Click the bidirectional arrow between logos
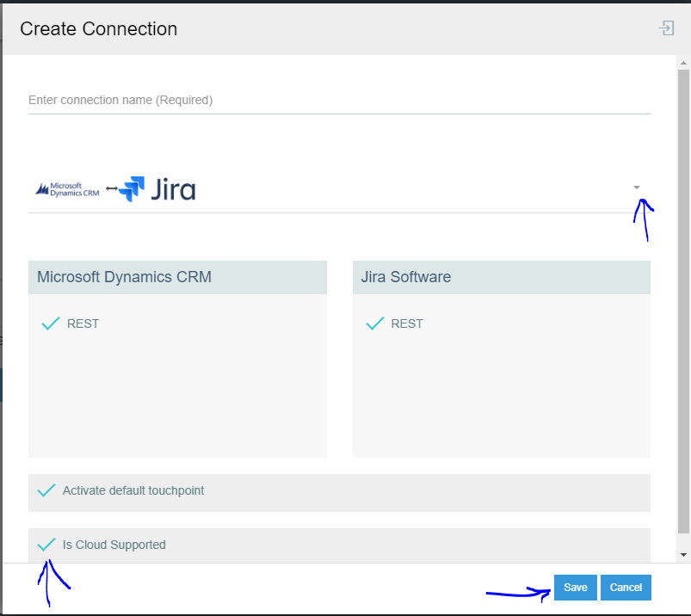691x616 pixels. [x=112, y=188]
